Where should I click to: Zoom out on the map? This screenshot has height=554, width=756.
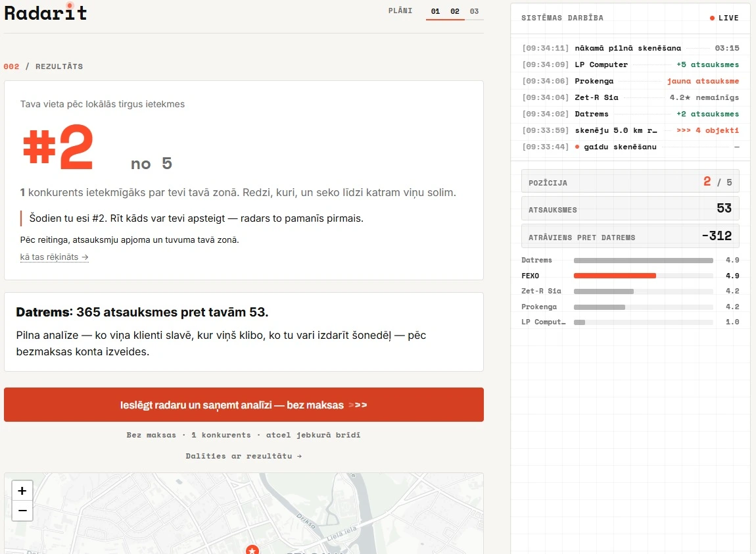(x=22, y=511)
